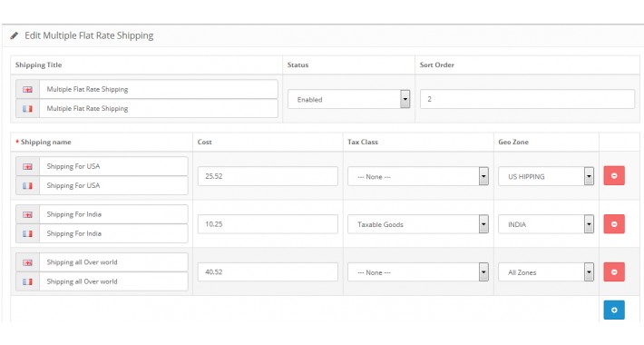Focus the cost field containing 40.52
The height and width of the screenshot is (345, 644).
268,271
